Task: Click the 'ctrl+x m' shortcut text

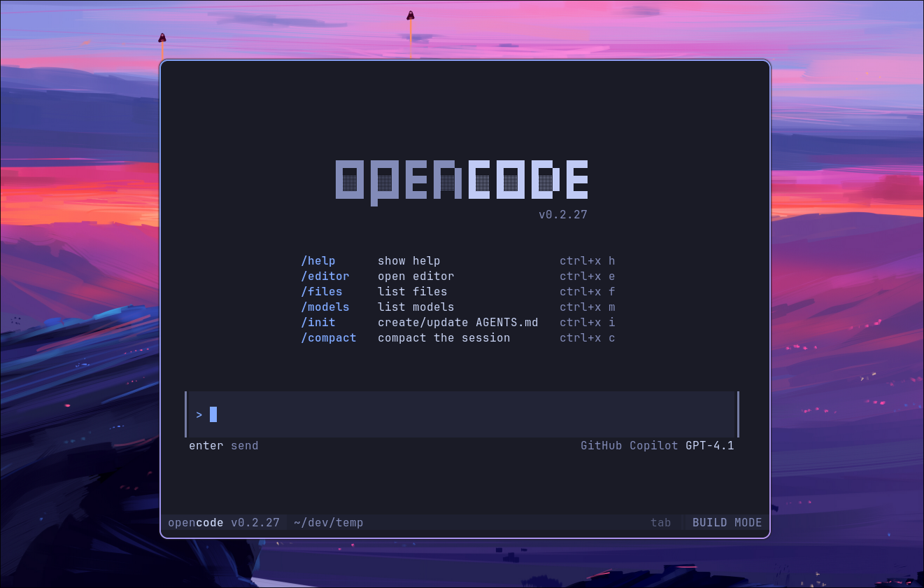Action: coord(588,307)
